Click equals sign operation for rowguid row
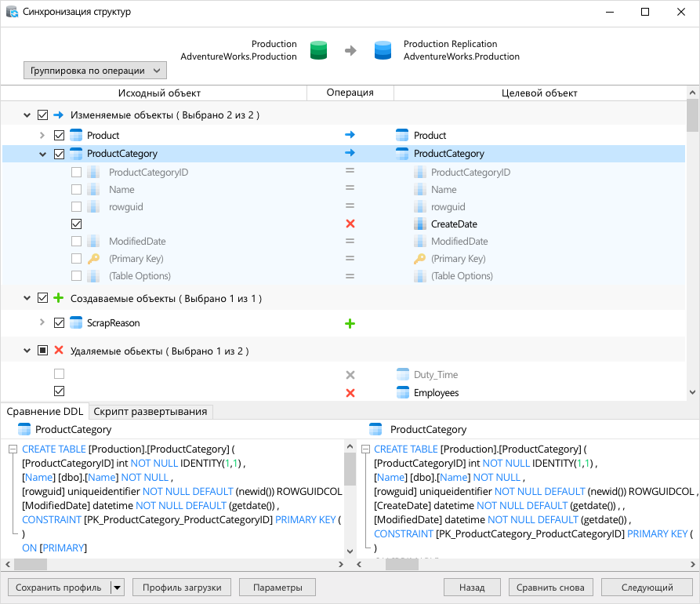Image resolution: width=700 pixels, height=604 pixels. click(x=350, y=206)
